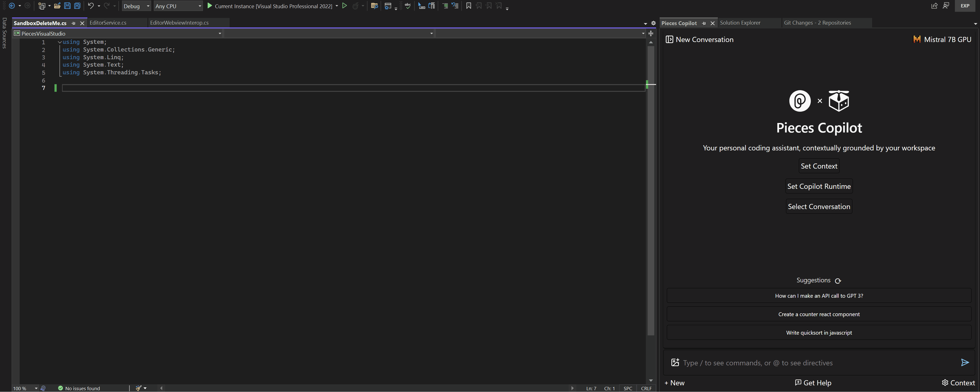Viewport: 980px width, 392px height.
Task: Click the health indicator icon beside zoom
Action: click(43, 388)
